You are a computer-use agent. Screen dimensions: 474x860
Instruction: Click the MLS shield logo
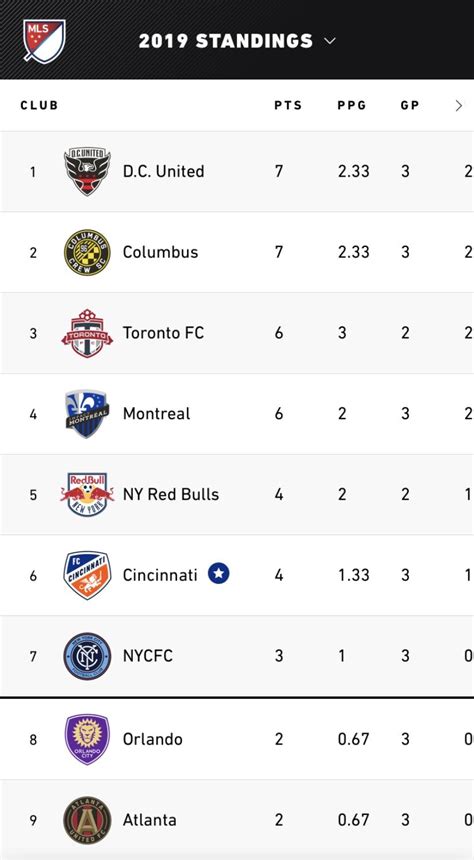(44, 41)
